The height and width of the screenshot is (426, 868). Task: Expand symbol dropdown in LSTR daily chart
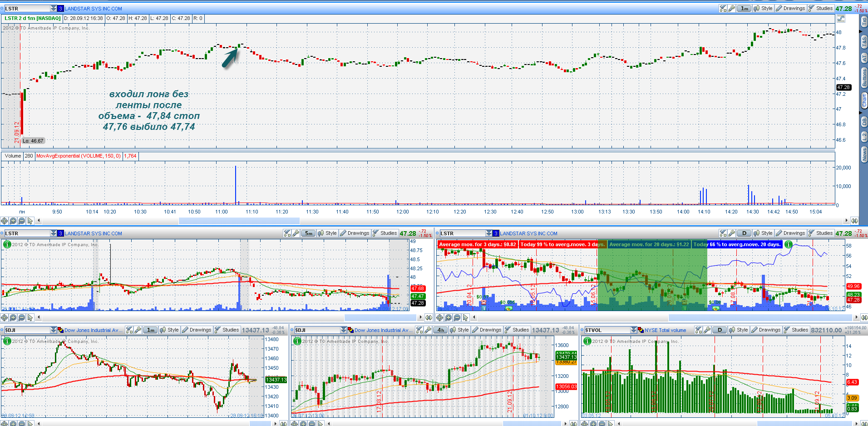489,233
